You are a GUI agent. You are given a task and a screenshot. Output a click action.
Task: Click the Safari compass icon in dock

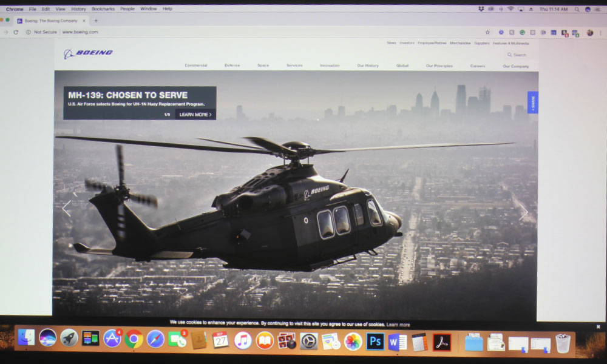155,339
